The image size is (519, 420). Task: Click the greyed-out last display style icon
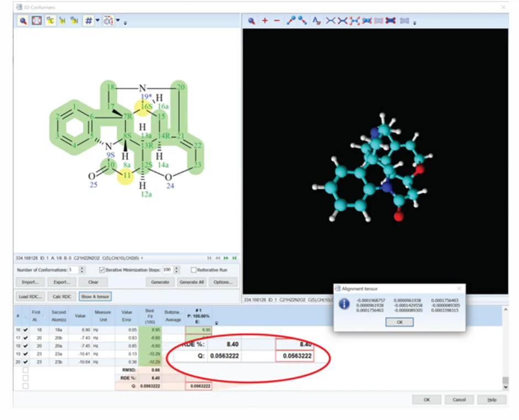click(x=404, y=21)
